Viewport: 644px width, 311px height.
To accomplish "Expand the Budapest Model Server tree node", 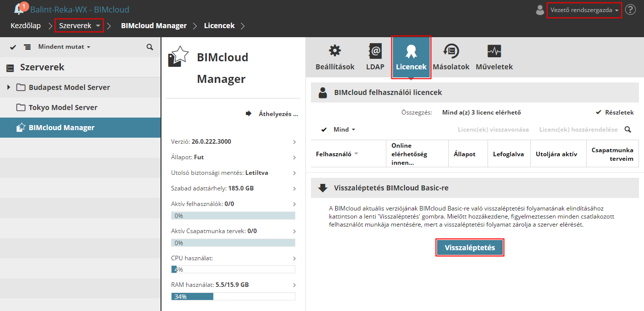I will 9,87.
